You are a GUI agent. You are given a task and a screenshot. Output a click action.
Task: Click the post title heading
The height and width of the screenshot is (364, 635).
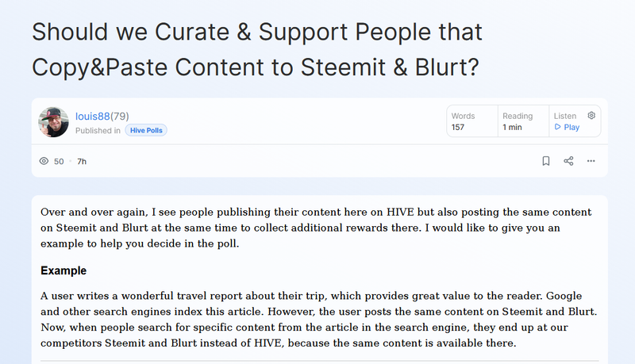pos(257,49)
